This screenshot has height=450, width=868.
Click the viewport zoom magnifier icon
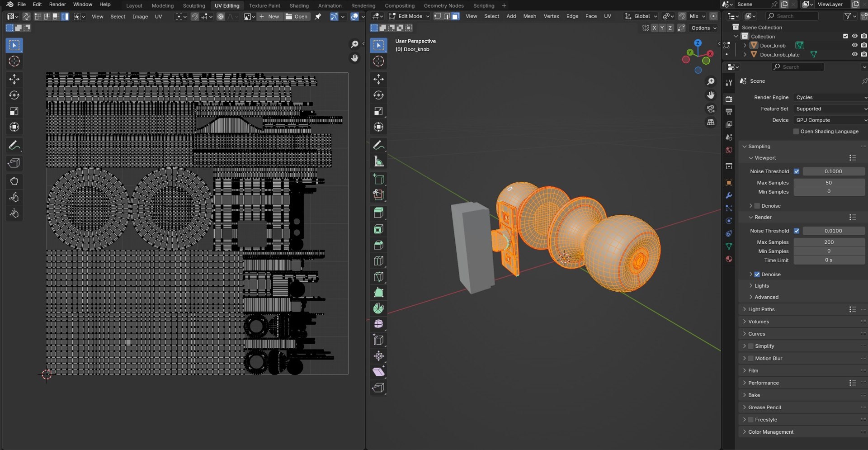tap(711, 81)
